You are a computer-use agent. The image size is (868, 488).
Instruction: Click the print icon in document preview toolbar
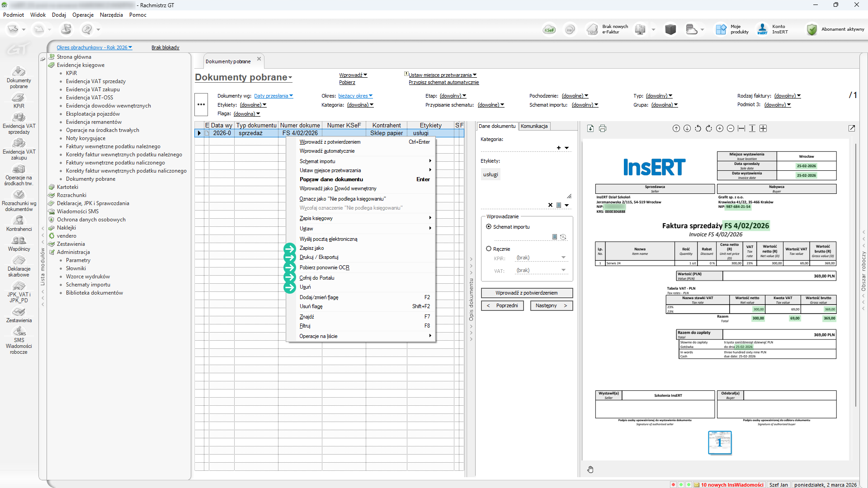point(603,129)
